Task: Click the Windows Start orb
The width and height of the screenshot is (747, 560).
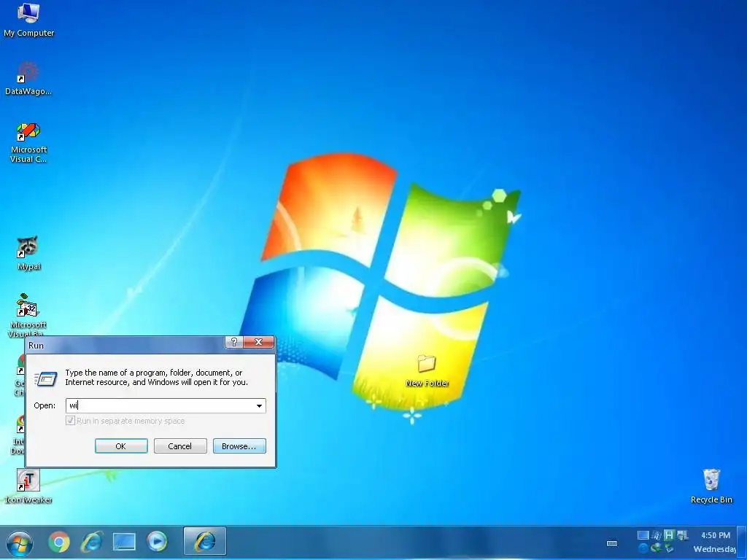Action: (x=20, y=542)
